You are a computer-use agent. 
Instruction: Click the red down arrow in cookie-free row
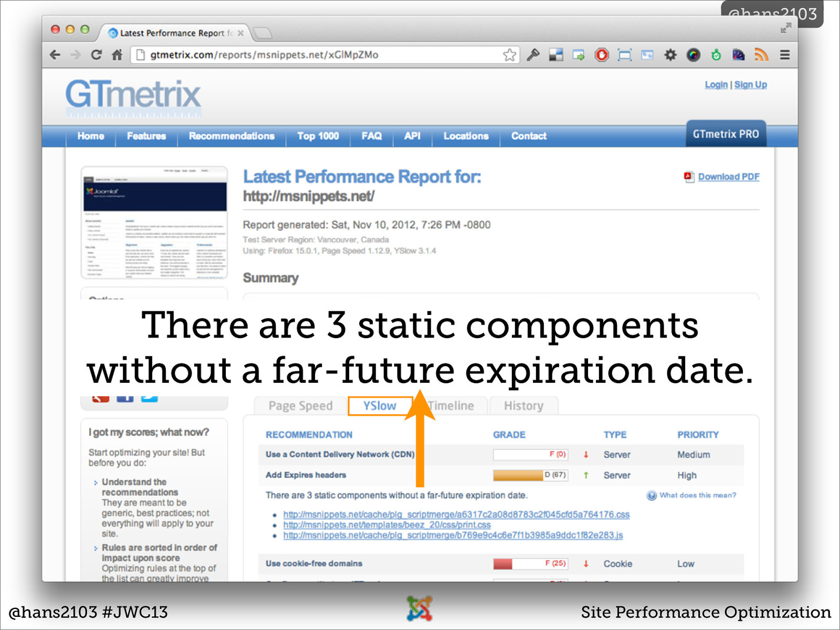[586, 564]
